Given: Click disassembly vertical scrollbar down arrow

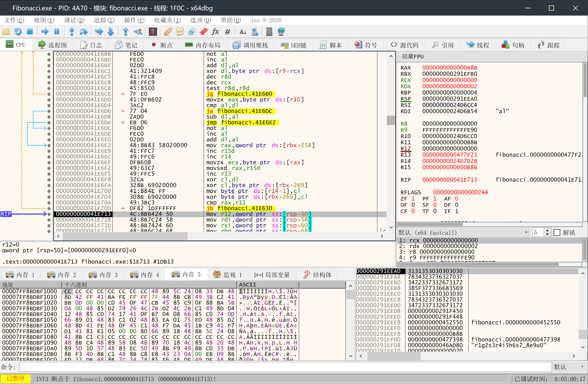Looking at the screenshot, I should click(391, 227).
